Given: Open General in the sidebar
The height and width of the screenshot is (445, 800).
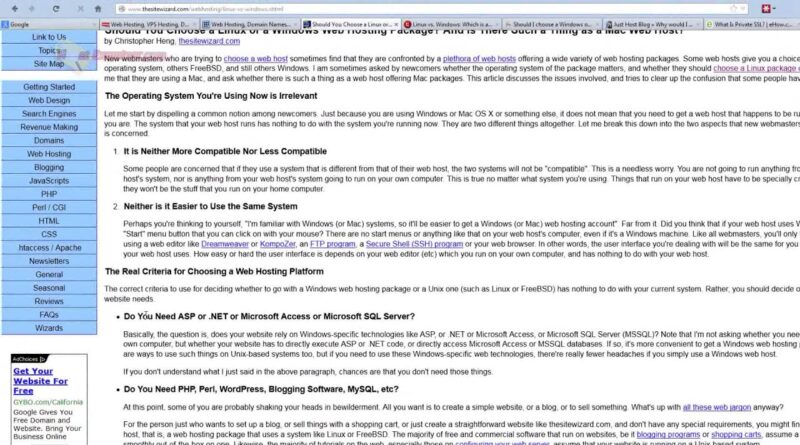Looking at the screenshot, I should click(x=49, y=275).
